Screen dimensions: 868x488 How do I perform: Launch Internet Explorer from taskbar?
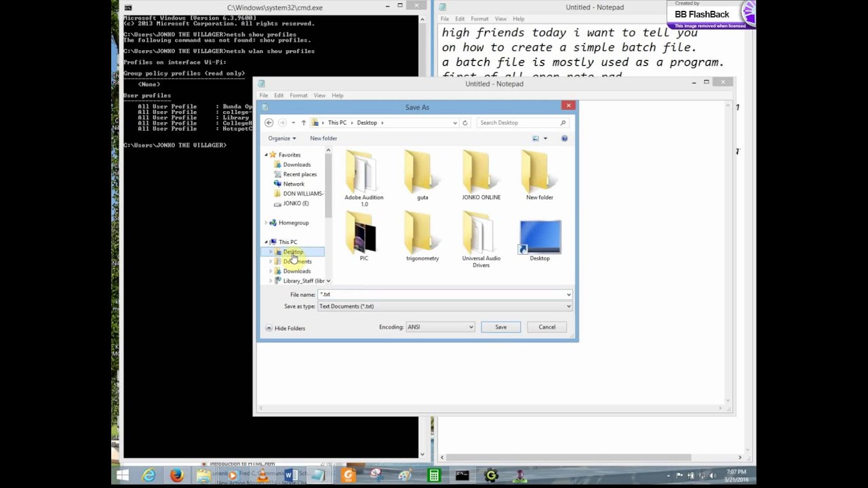coord(149,476)
